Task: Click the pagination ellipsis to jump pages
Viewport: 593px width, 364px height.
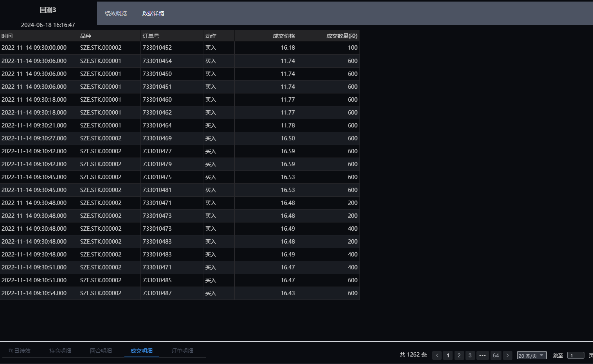Action: pos(482,355)
